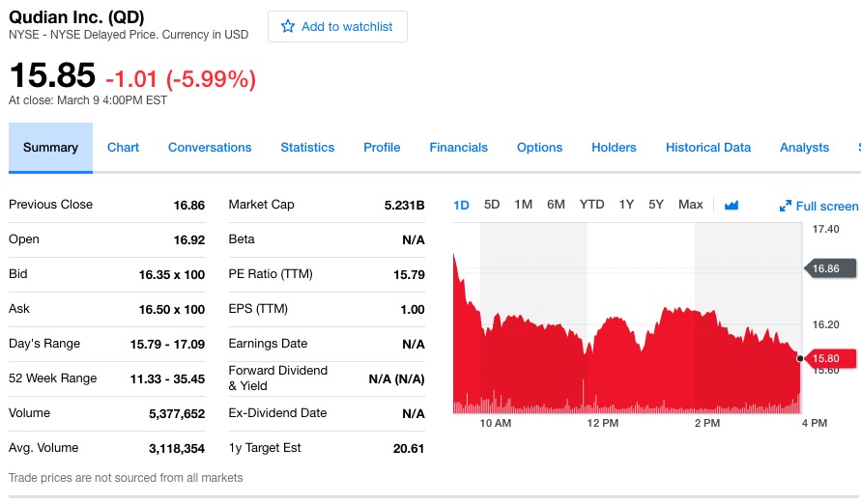Click the Ex-Dividend Date label
This screenshot has height=504, width=861.
click(x=277, y=413)
